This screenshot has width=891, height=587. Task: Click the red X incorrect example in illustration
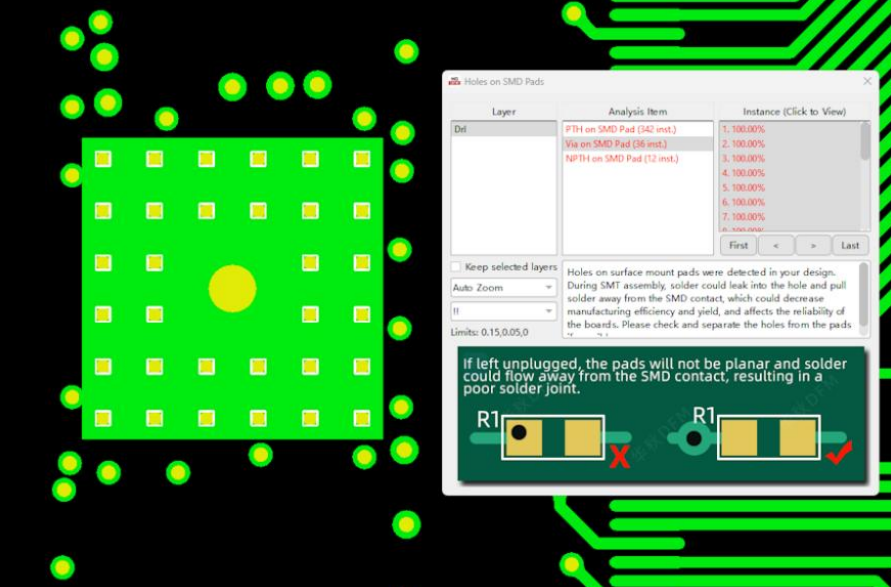coord(620,458)
